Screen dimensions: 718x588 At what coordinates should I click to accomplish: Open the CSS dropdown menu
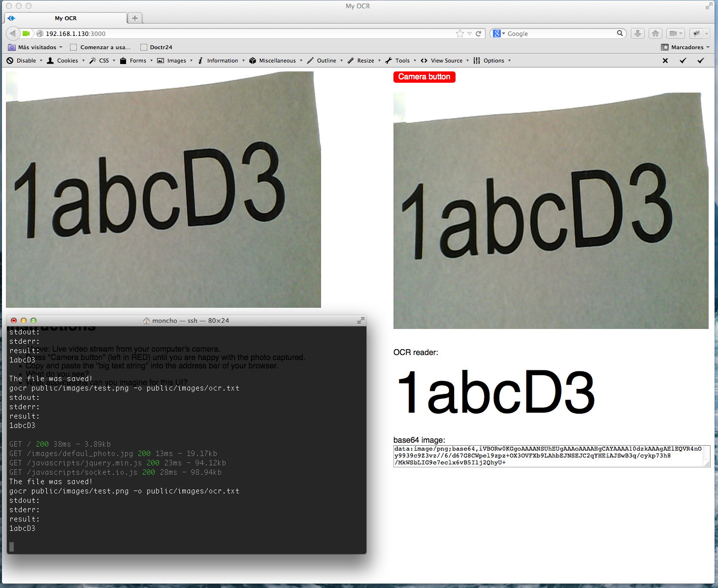102,61
